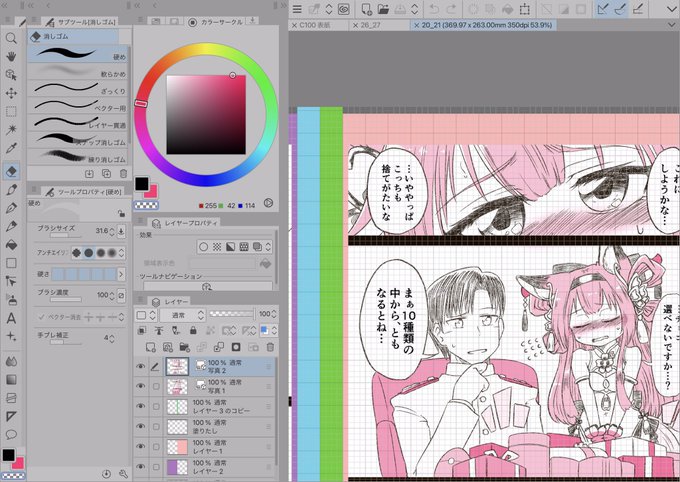Select the Balloon tool
This screenshot has width=680, height=482.
click(x=11, y=434)
